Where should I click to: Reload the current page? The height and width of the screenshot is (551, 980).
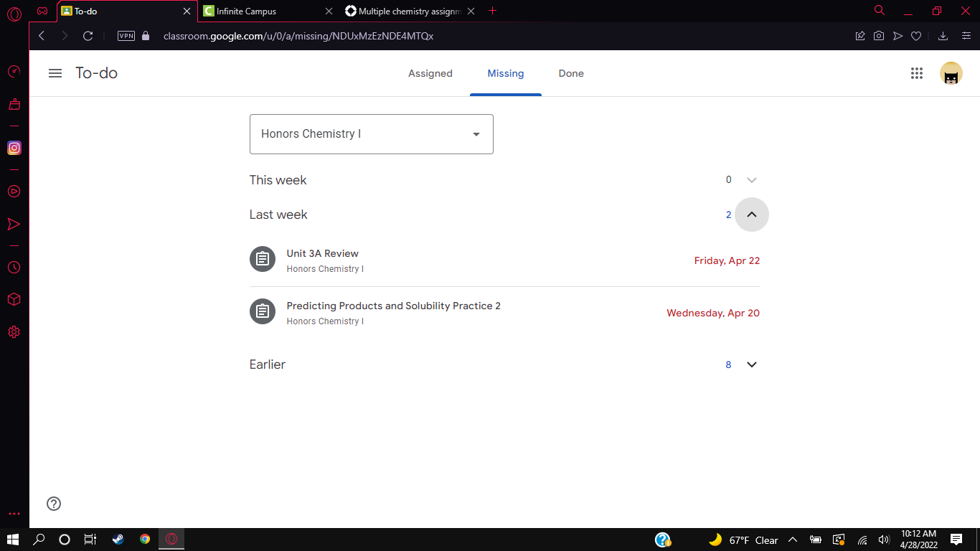88,36
